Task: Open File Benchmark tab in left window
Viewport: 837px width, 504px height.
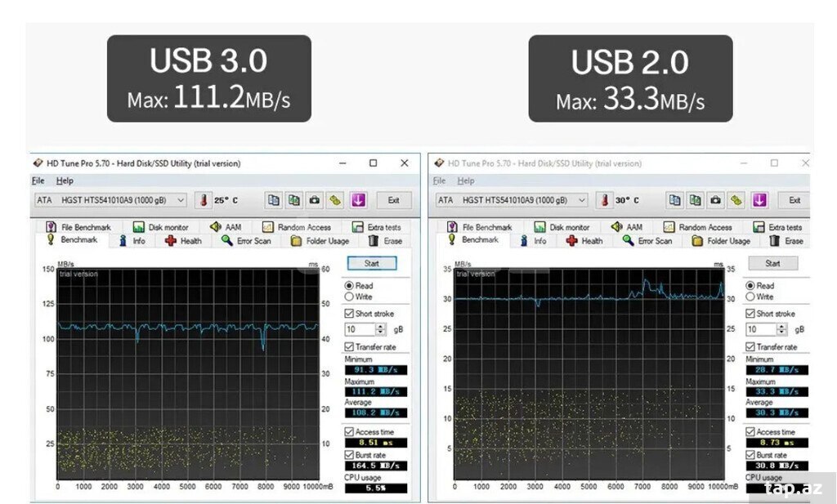Action: tap(78, 226)
